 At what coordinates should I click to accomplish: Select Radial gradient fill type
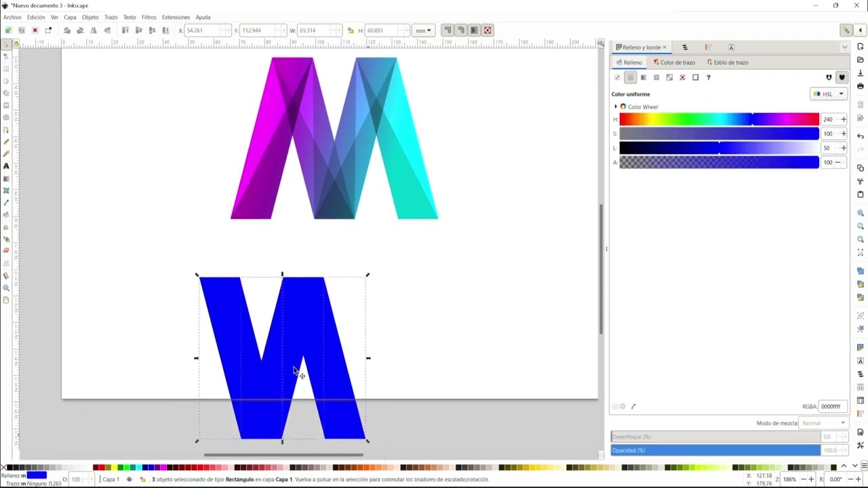click(x=656, y=77)
